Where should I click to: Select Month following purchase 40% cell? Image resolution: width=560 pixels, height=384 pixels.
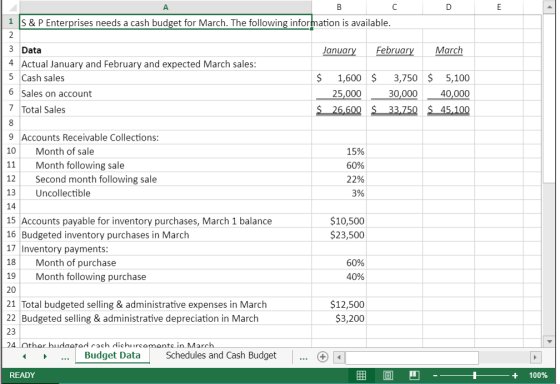point(339,277)
